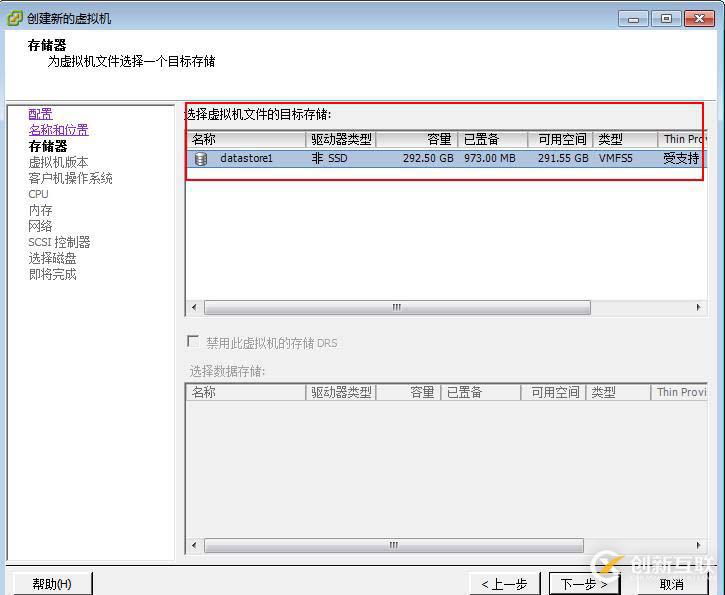Close the 创建新的虚拟机 window
This screenshot has width=725, height=595.
699,19
